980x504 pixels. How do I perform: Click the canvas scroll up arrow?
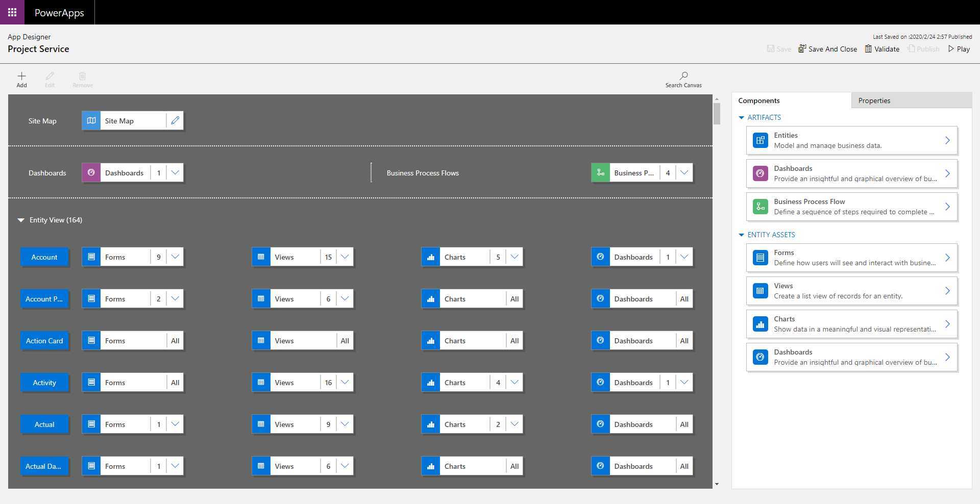(x=717, y=99)
